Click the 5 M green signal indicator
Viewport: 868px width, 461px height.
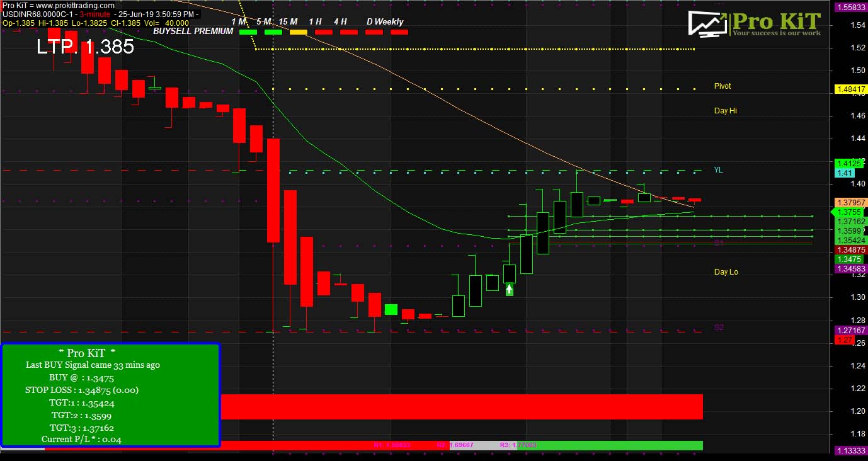273,31
